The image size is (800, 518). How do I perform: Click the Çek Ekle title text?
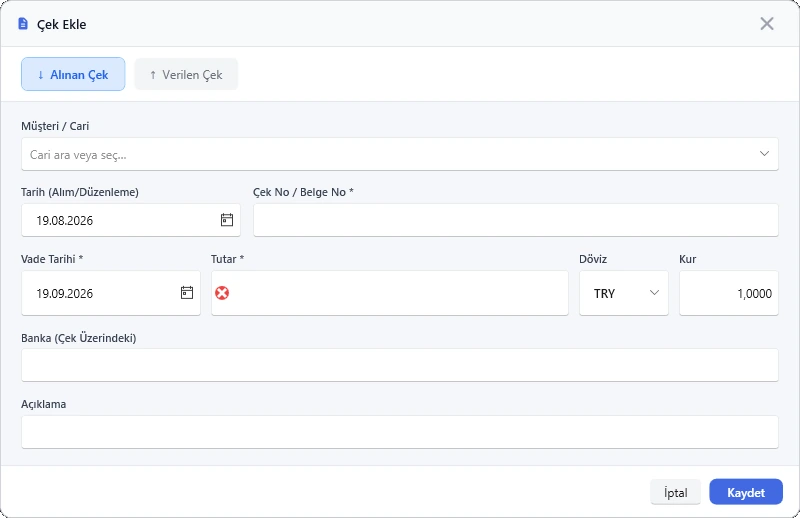pos(61,24)
